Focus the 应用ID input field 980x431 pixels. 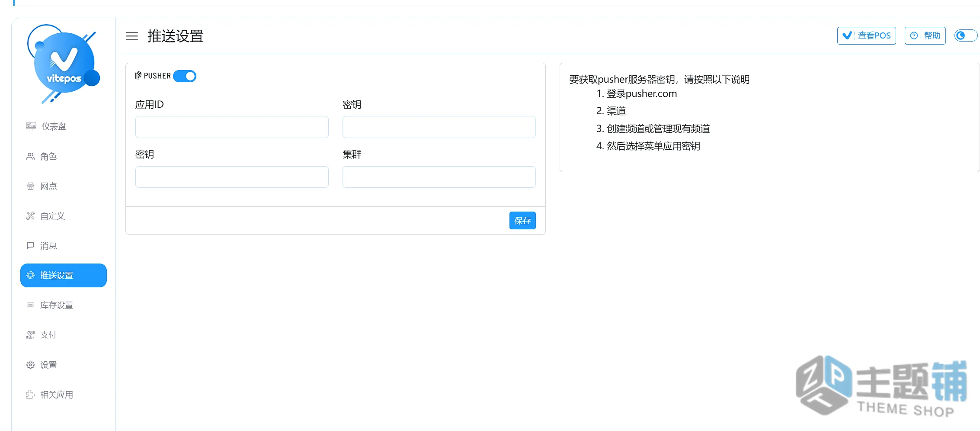click(232, 127)
